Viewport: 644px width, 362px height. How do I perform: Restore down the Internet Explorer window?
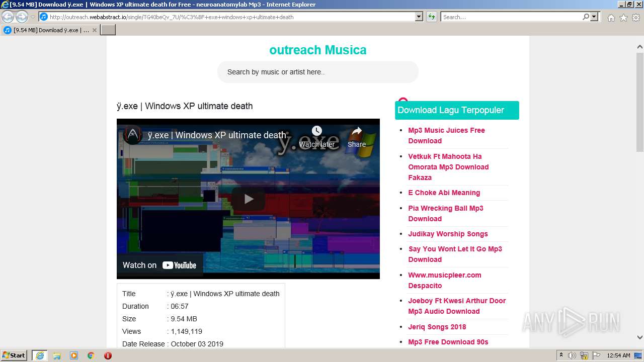pos(629,5)
